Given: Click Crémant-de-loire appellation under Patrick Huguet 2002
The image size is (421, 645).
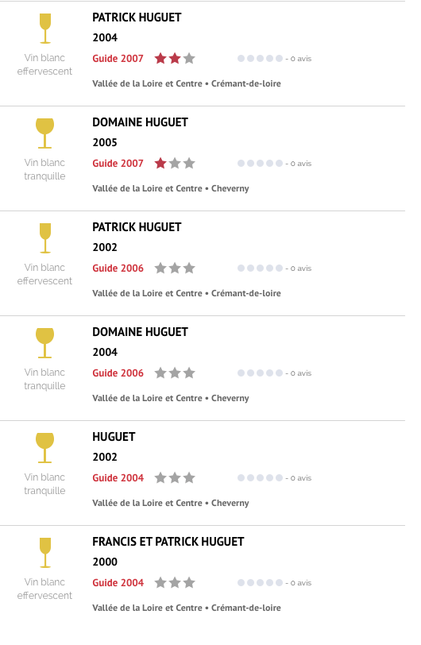Looking at the screenshot, I should pyautogui.click(x=246, y=293).
